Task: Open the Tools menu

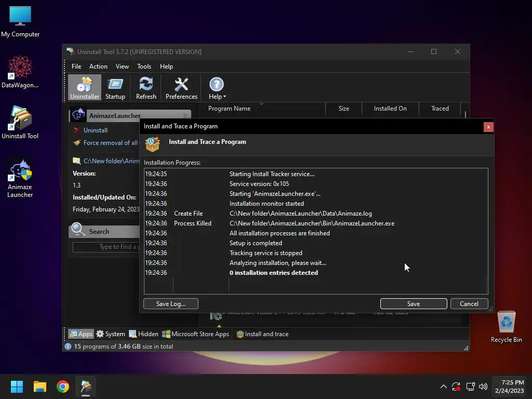Action: 144,66
